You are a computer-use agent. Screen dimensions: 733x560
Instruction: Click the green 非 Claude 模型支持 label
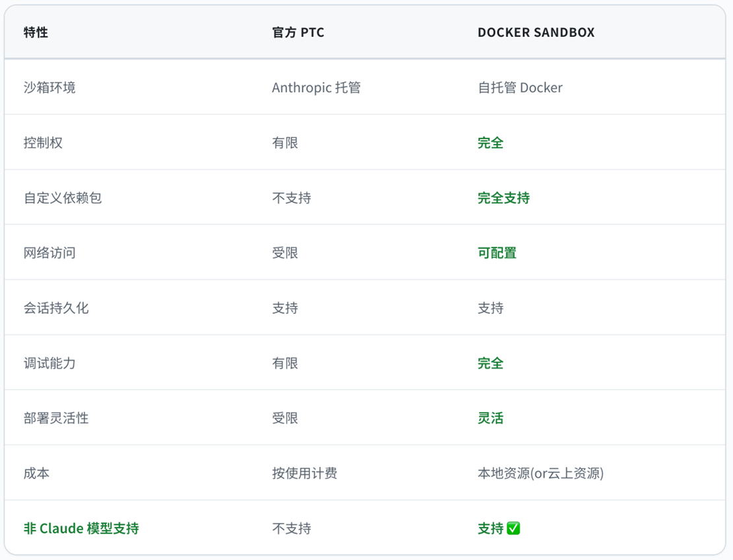point(81,528)
